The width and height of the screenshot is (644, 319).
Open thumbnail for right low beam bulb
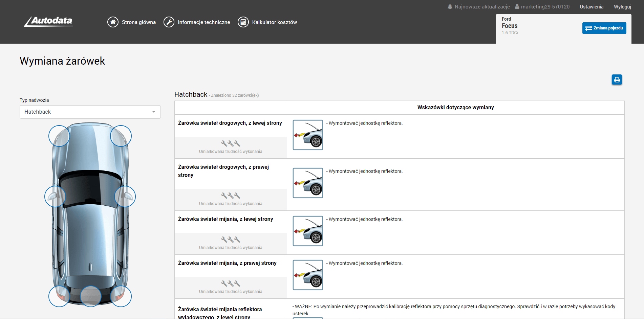coord(307,275)
